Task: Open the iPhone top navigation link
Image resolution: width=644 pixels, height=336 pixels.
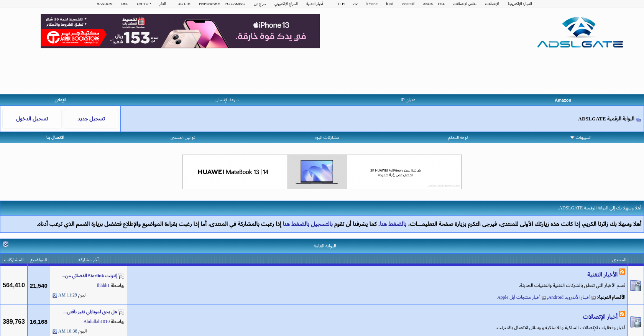Action: coord(372,4)
